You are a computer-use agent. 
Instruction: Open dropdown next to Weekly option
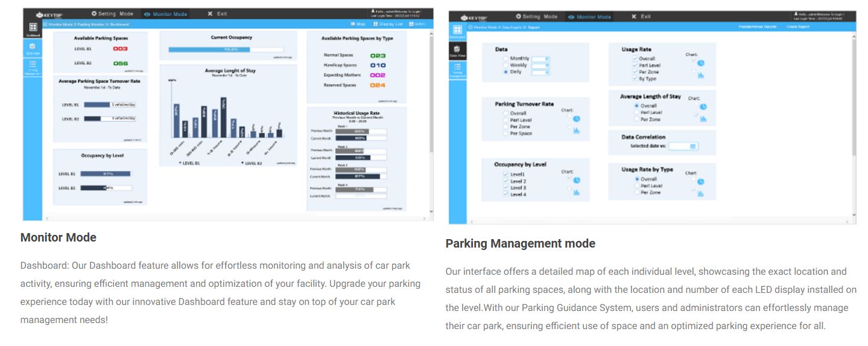pos(540,65)
